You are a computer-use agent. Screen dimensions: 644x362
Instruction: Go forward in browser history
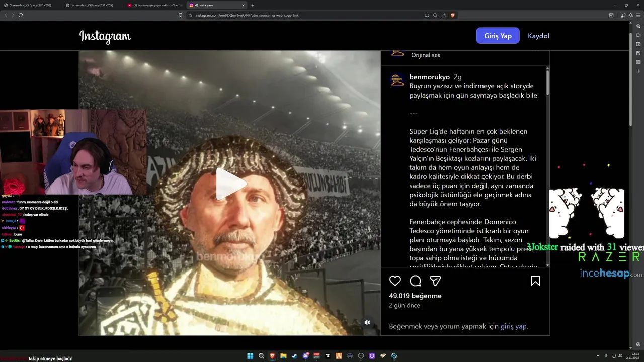(x=13, y=15)
